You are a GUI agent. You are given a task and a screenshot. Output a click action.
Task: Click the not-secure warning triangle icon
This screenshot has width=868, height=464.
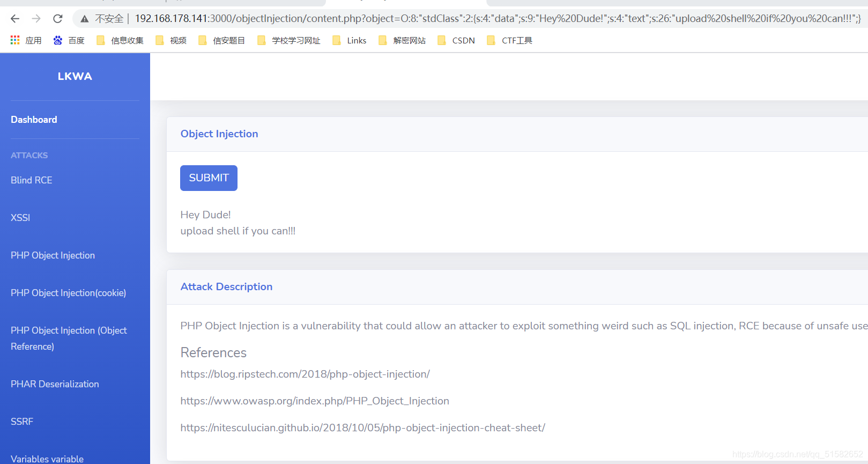[x=84, y=19]
